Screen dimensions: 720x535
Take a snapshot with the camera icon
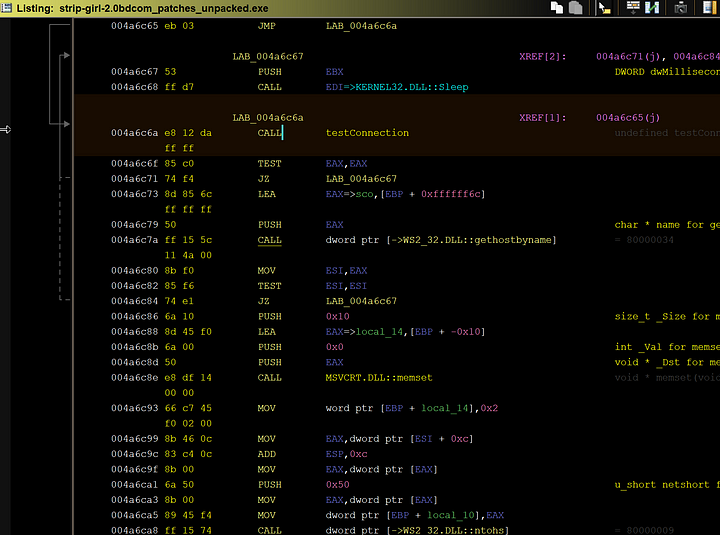tap(681, 8)
